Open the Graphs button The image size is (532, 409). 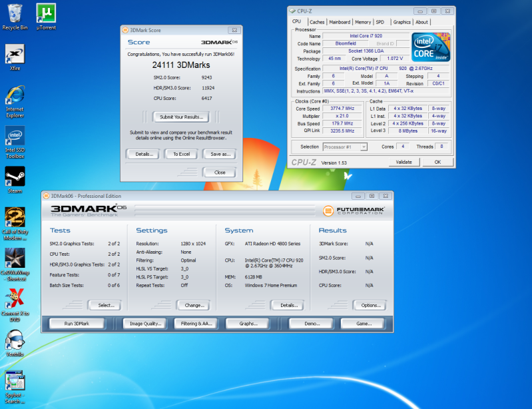pos(248,324)
